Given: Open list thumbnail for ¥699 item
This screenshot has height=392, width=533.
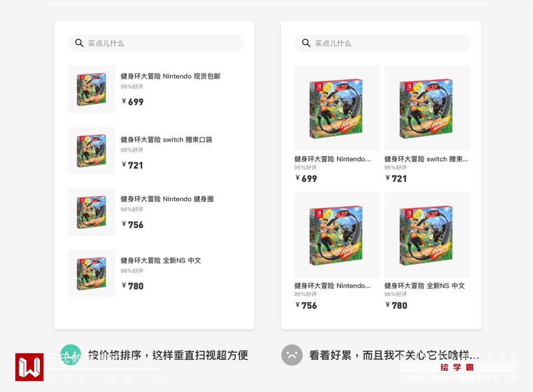Looking at the screenshot, I should (x=91, y=89).
